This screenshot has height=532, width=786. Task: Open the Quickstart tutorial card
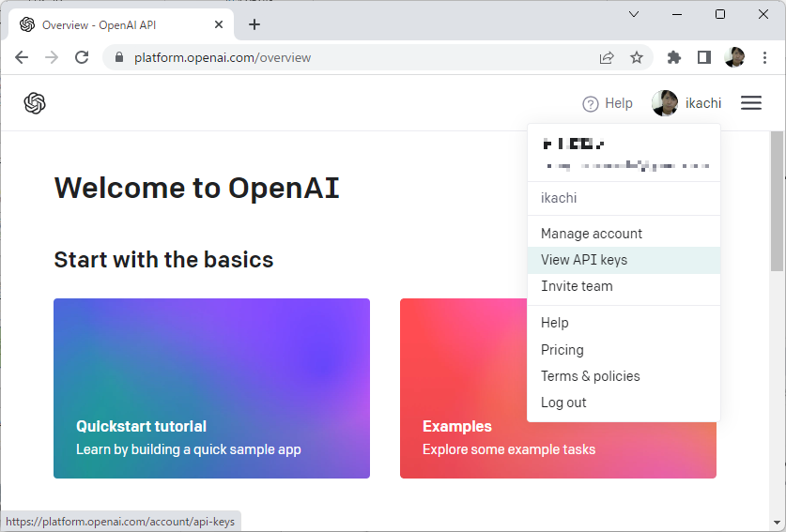pos(211,388)
